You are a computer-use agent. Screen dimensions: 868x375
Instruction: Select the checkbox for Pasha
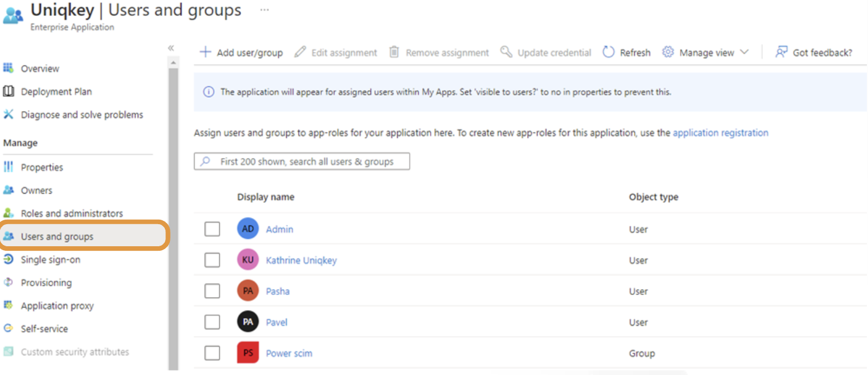click(212, 291)
